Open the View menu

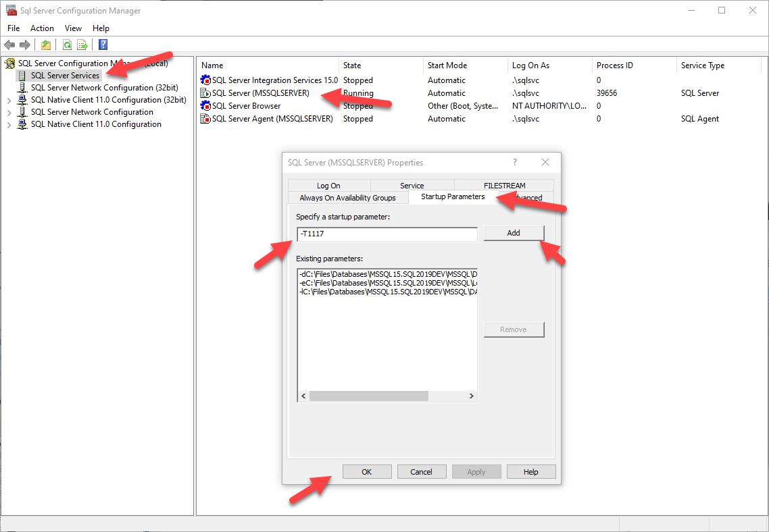(x=73, y=28)
